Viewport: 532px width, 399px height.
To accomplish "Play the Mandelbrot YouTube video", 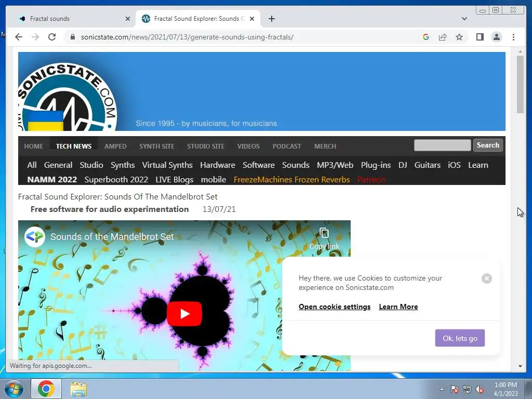I will tap(184, 313).
